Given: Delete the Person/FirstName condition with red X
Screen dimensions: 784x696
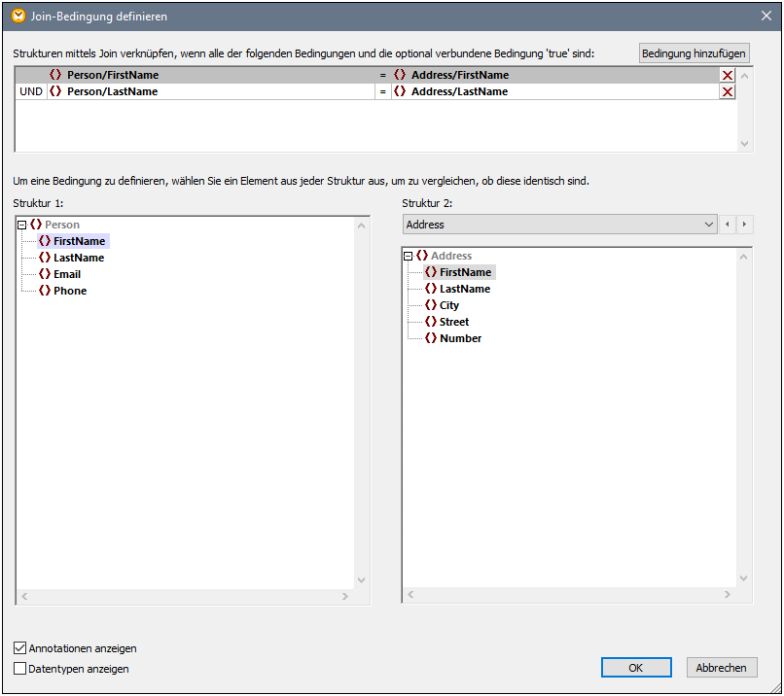Looking at the screenshot, I should [727, 75].
